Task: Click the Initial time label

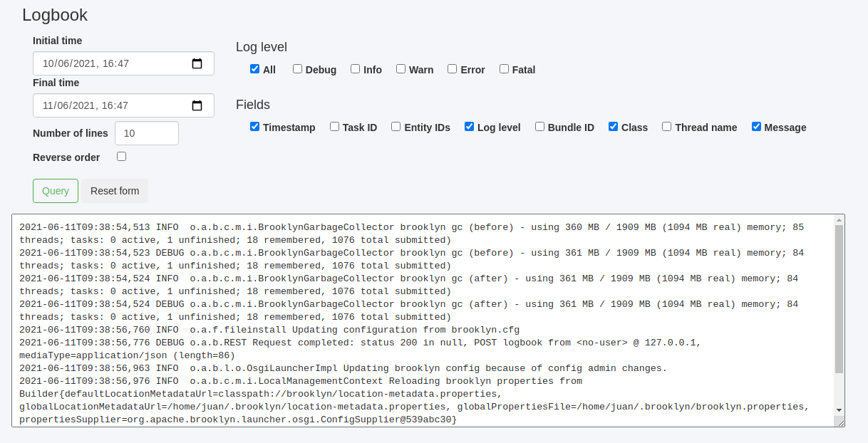Action: pyautogui.click(x=57, y=41)
